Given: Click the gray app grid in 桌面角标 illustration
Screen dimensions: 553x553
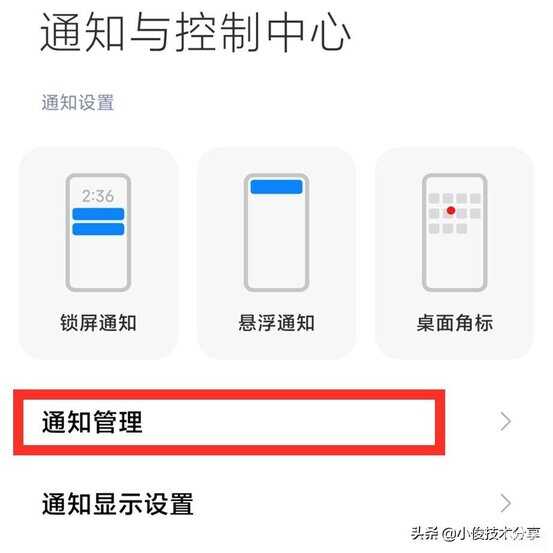Looking at the screenshot, I should [x=455, y=213].
